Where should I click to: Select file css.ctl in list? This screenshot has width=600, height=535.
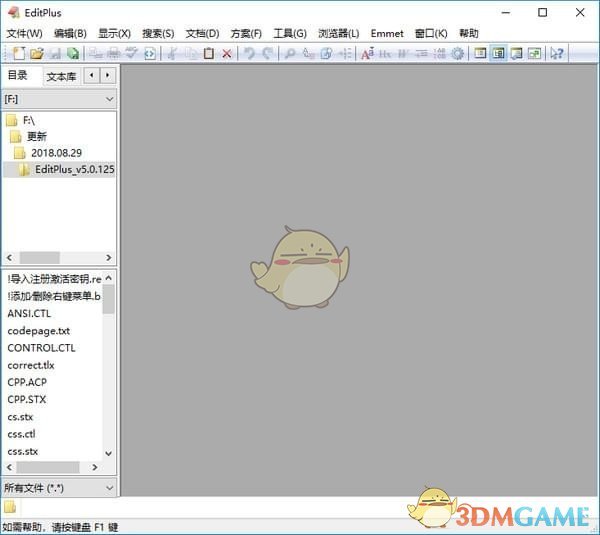21,434
